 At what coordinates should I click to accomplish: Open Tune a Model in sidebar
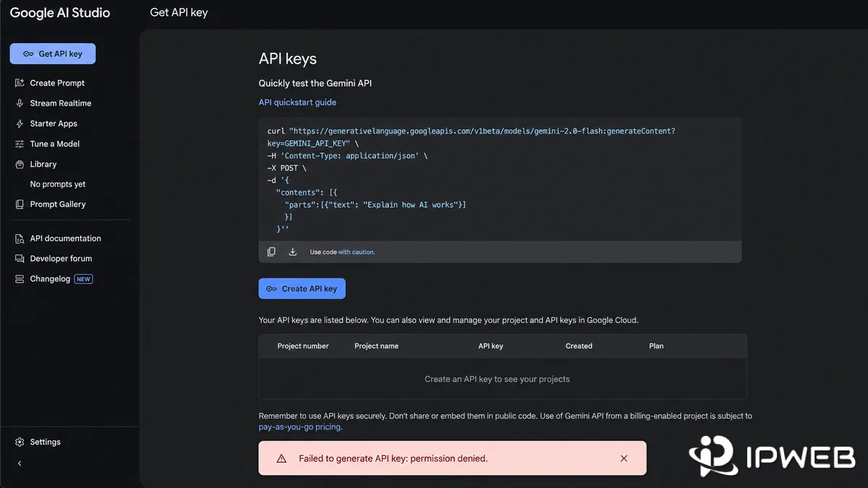click(55, 144)
